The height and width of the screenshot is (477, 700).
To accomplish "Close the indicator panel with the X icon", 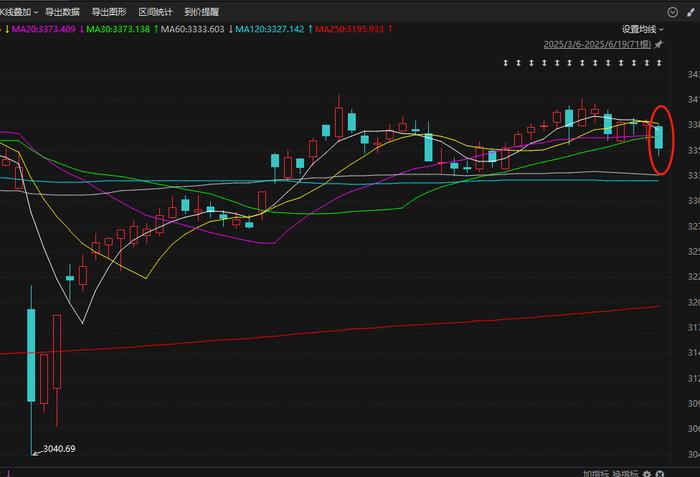I will coord(659,471).
